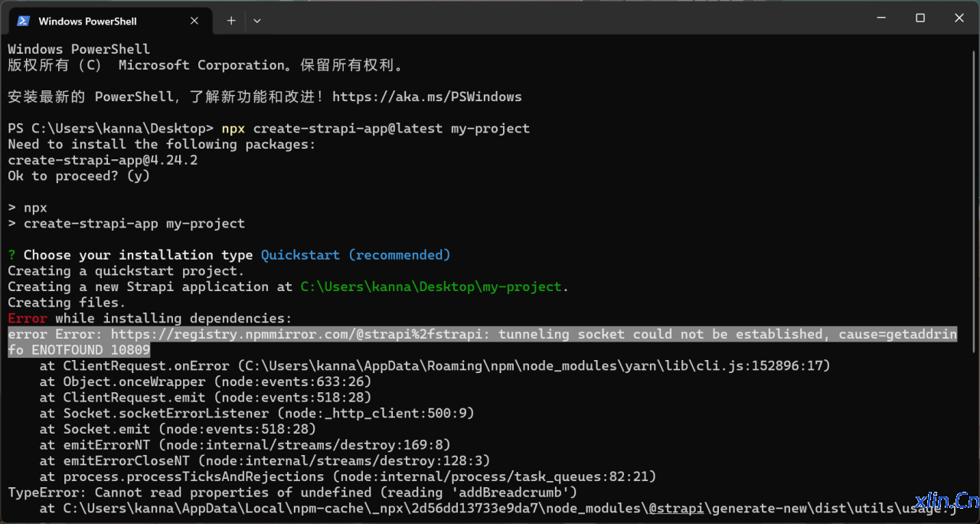Open the https://aka.ms/PSWindows link
This screenshot has width=980, height=524.
pos(426,97)
